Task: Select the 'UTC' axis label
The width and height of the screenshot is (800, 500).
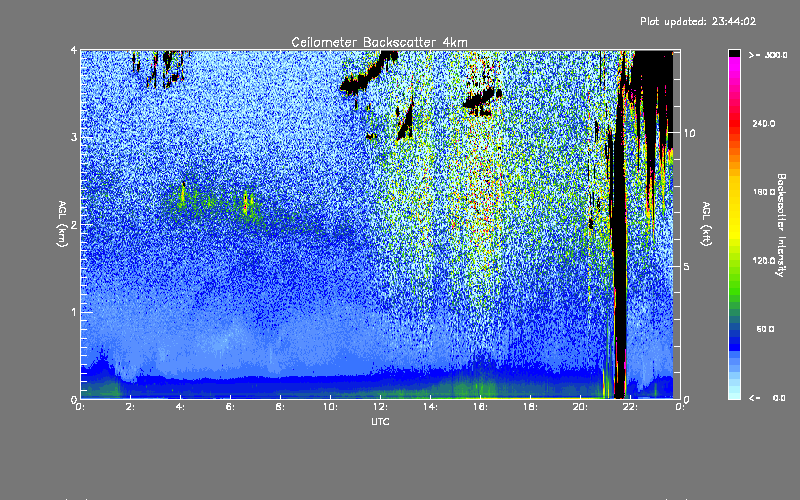Action: point(380,421)
